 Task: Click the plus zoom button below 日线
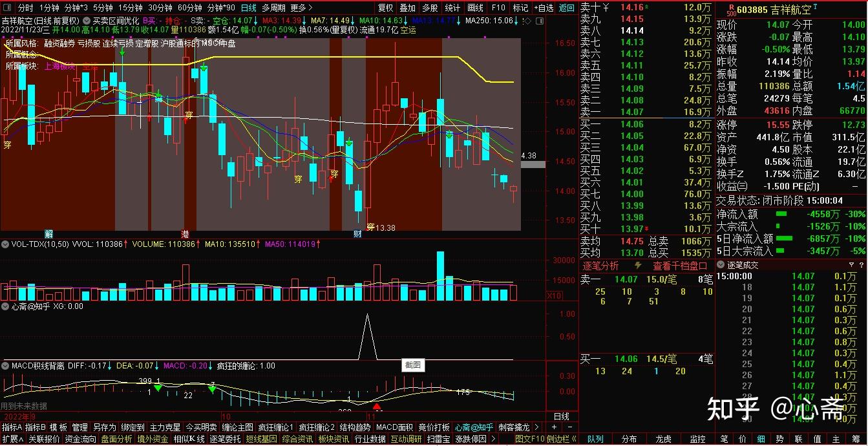pyautogui.click(x=554, y=427)
